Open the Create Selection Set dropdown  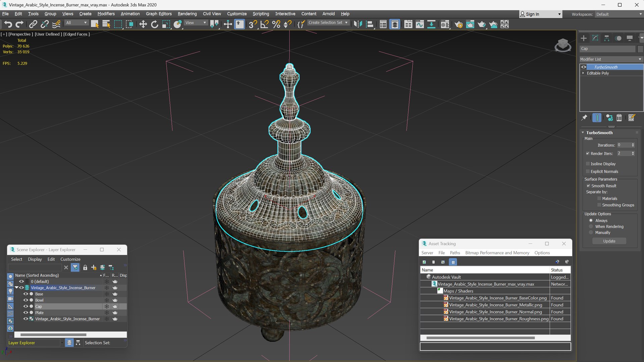(x=328, y=23)
